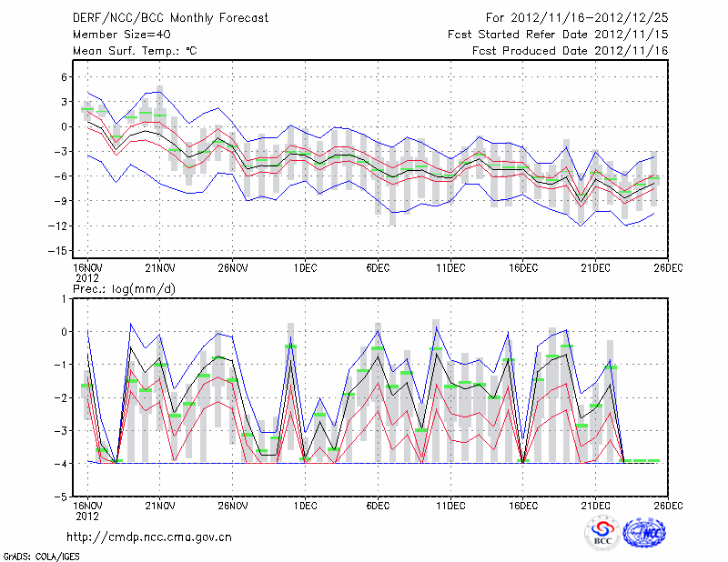Click the Fcst Produced Date line

coord(570,51)
